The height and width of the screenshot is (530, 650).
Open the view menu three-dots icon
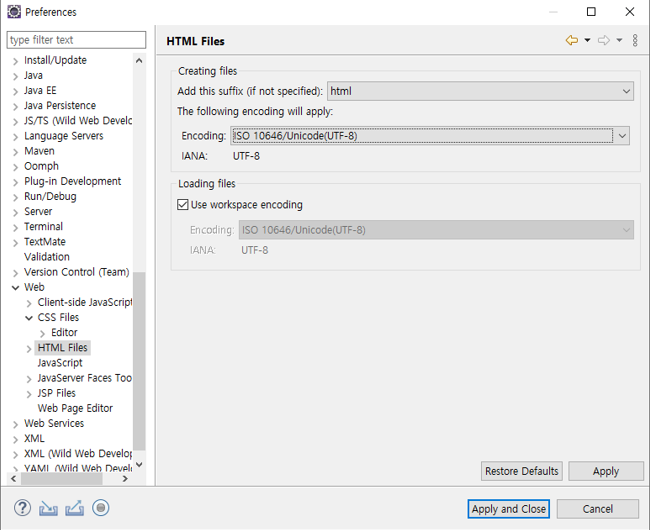[x=635, y=40]
